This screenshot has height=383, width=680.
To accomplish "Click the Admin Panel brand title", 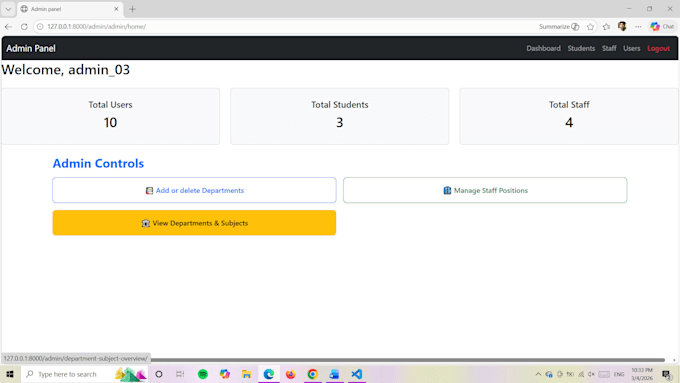I will (31, 48).
